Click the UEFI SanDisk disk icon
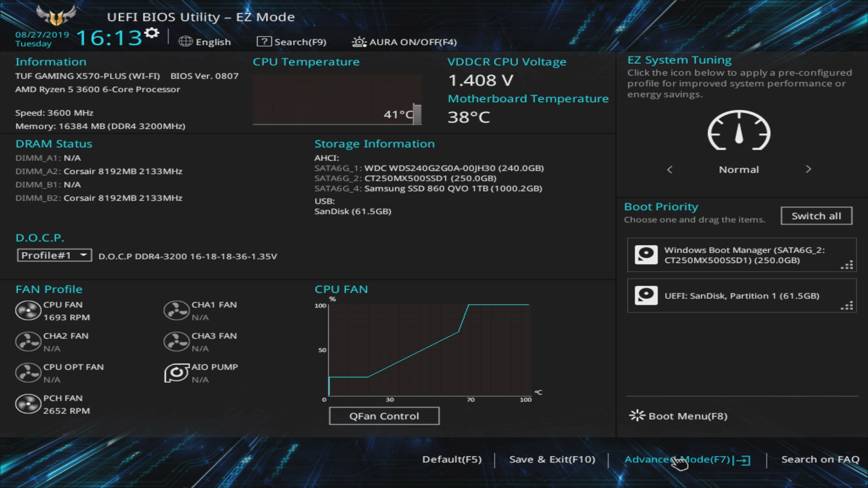This screenshot has height=488, width=868. 646,296
